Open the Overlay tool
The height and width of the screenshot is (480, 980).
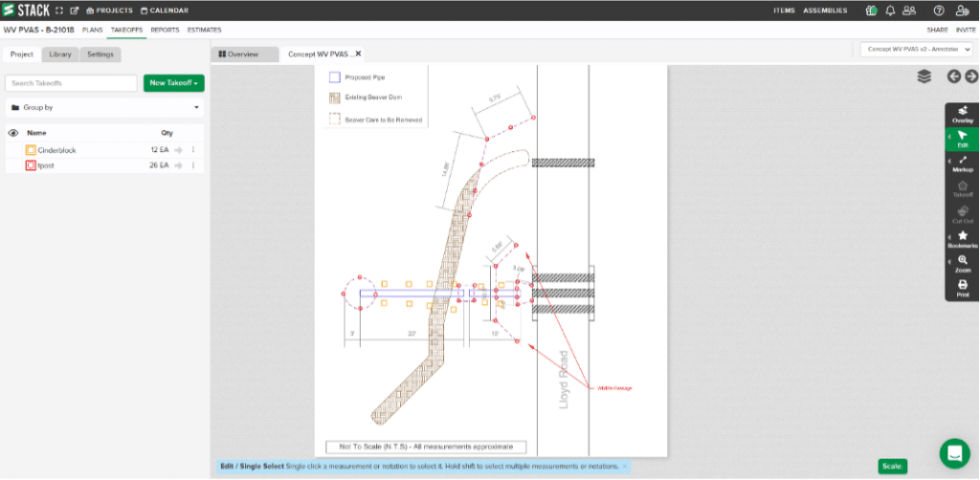tap(963, 114)
